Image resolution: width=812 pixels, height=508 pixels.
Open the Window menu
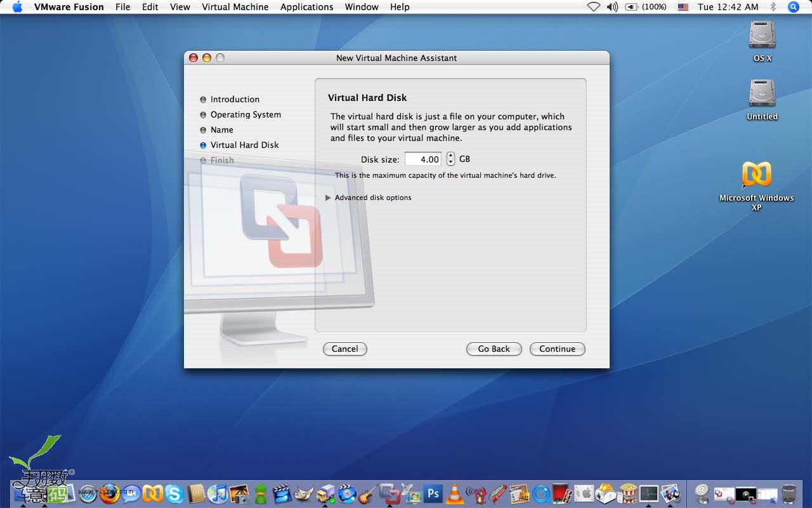pos(362,7)
